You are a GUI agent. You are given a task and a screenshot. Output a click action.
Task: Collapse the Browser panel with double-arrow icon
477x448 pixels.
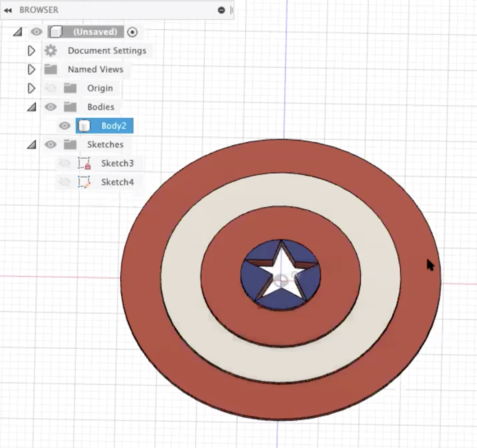(8, 10)
